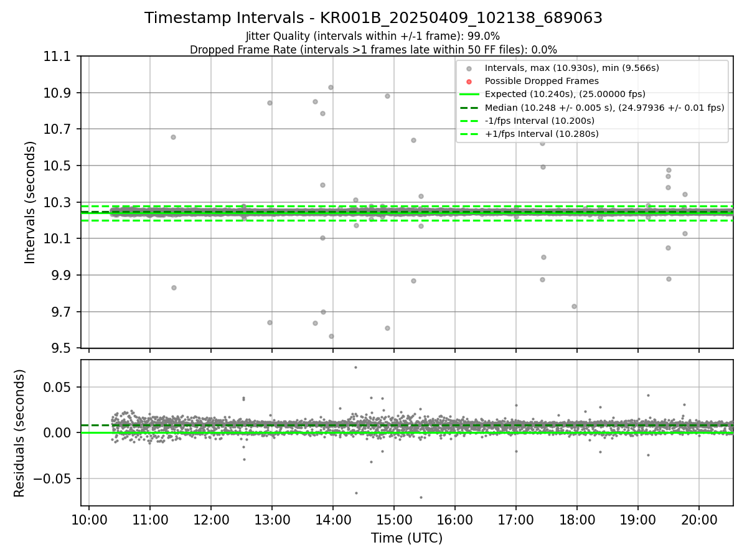
Task: Click the '10:00' time tick label
Action: (89, 520)
